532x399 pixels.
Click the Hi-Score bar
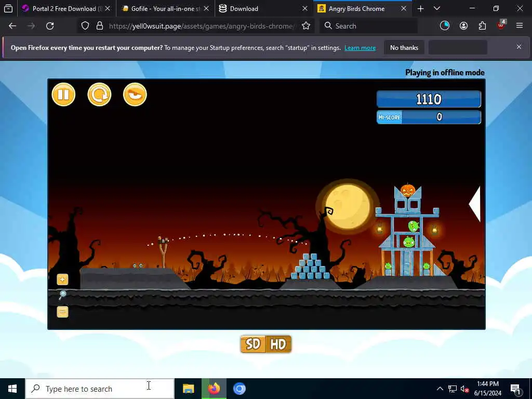coord(429,117)
